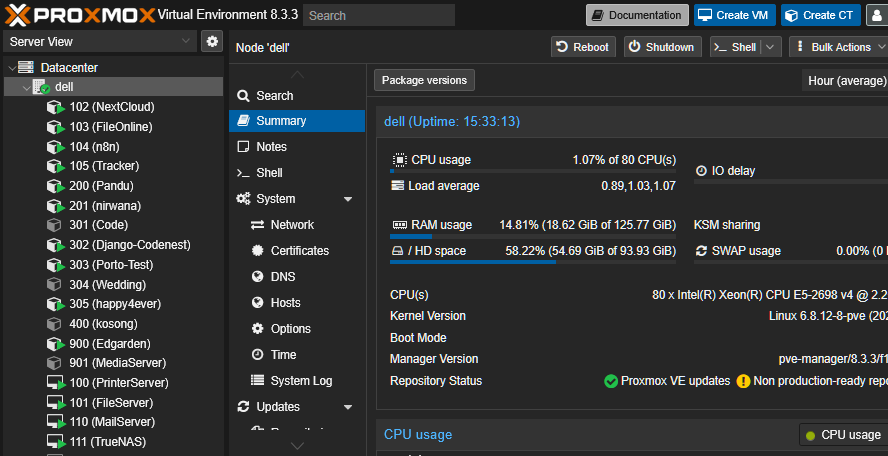Screen dimensions: 888x456
Task: Click the Create VM button
Action: point(735,15)
